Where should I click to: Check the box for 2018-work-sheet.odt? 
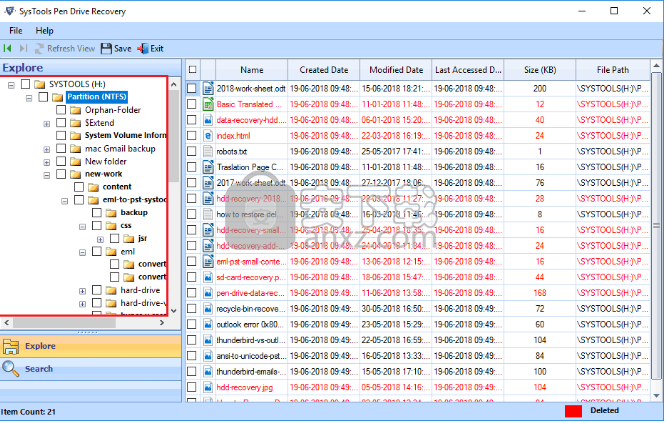click(193, 88)
